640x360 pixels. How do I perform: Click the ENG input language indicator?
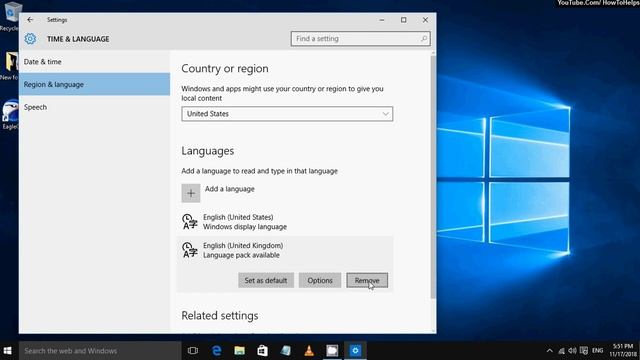(598, 351)
